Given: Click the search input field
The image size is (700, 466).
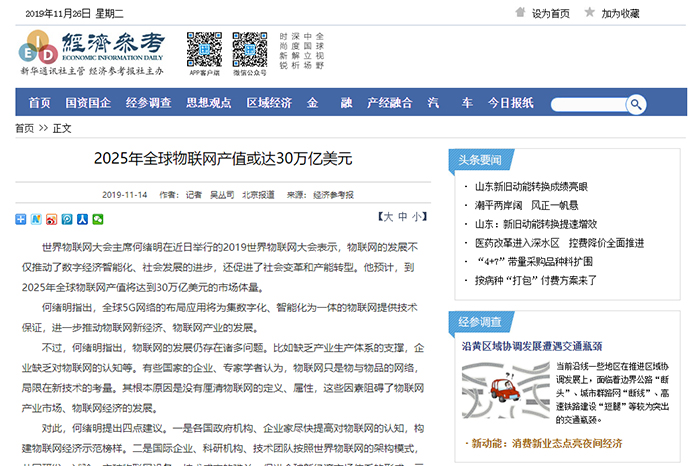Looking at the screenshot, I should 587,104.
